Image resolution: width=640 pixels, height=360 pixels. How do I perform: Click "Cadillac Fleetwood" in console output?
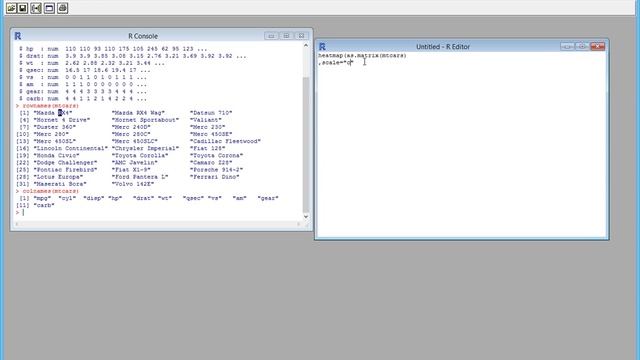pos(225,141)
